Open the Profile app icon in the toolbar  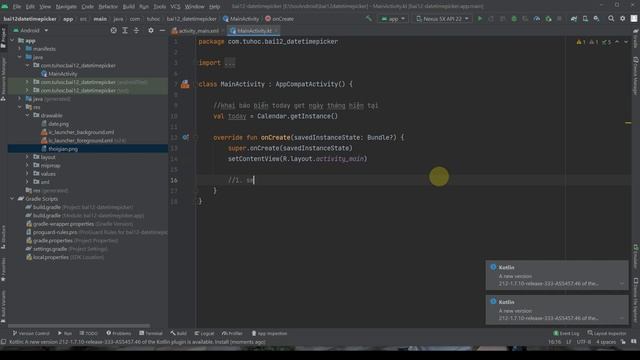[537, 19]
